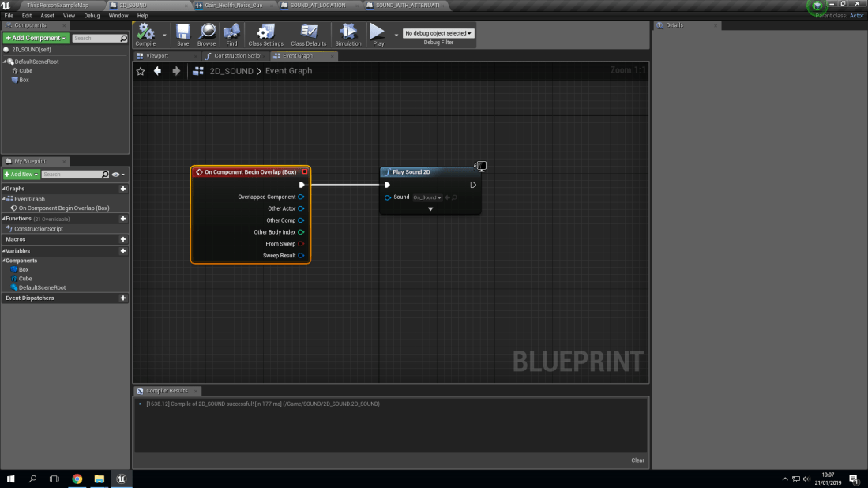
Task: Click the favorites star icon in graph header
Action: 141,71
